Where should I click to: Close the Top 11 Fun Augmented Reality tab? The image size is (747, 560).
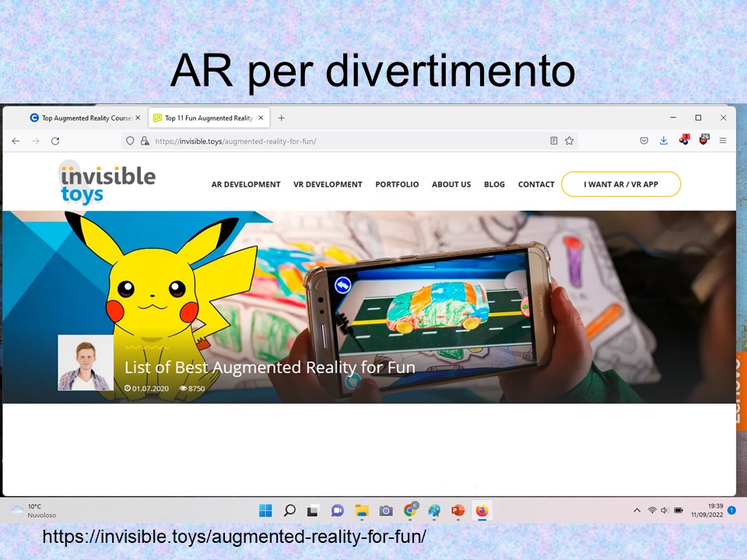point(261,117)
